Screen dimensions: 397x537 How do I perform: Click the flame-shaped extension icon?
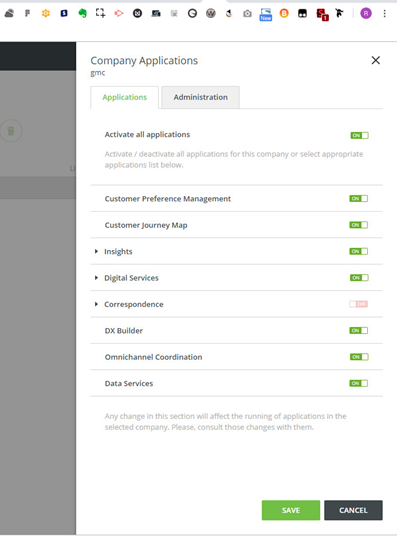229,13
